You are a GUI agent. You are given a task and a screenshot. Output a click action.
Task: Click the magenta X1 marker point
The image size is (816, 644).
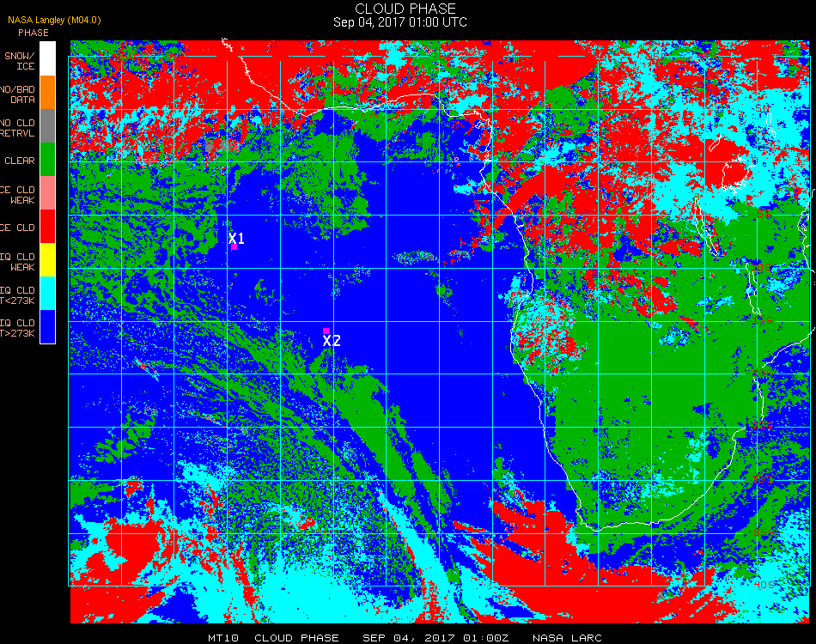pyautogui.click(x=234, y=247)
